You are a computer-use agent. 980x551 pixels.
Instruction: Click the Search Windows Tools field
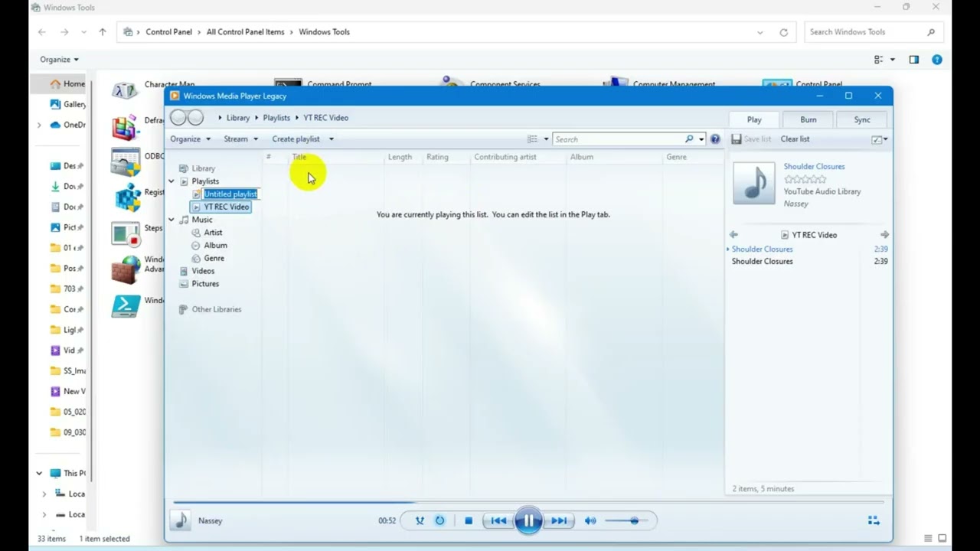point(873,32)
